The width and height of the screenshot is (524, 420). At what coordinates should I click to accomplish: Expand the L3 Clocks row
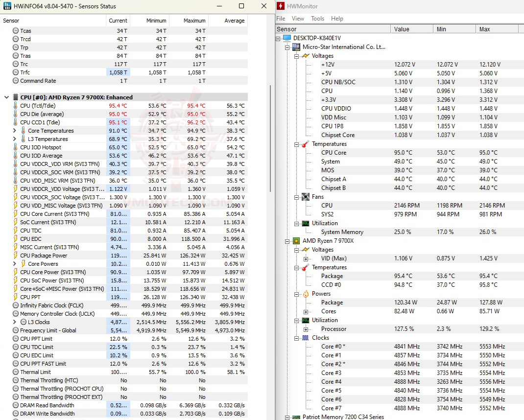point(14,322)
